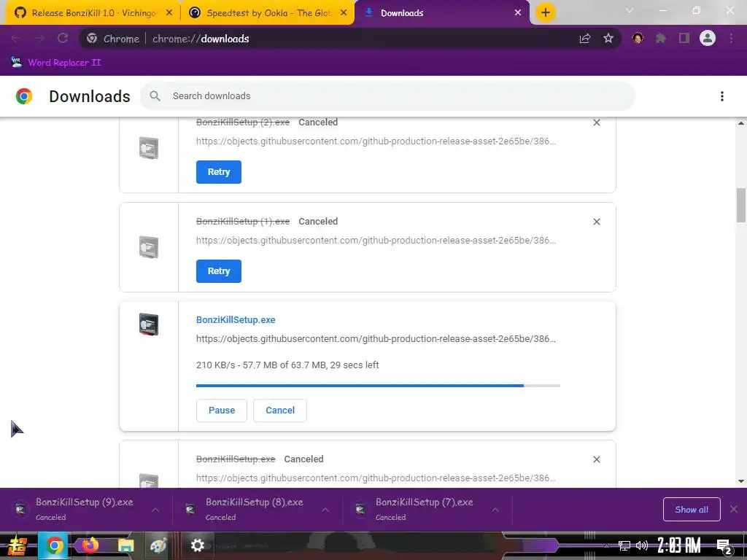Click the scrollbar up arrow
This screenshot has width=747, height=560.
(x=741, y=123)
